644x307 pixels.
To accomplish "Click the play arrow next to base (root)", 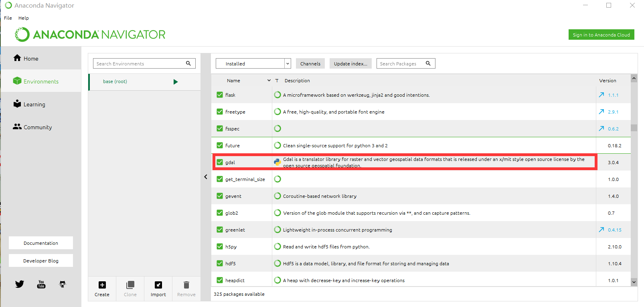I will (x=176, y=82).
